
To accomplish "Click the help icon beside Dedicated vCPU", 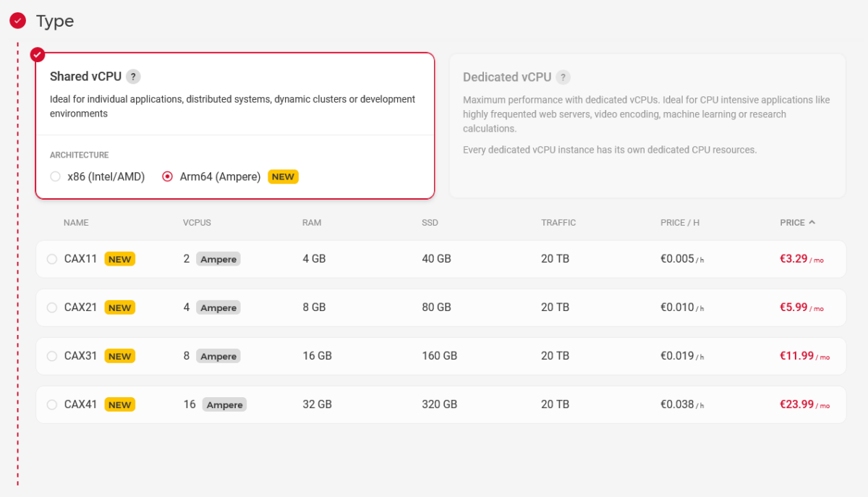I will coord(563,77).
